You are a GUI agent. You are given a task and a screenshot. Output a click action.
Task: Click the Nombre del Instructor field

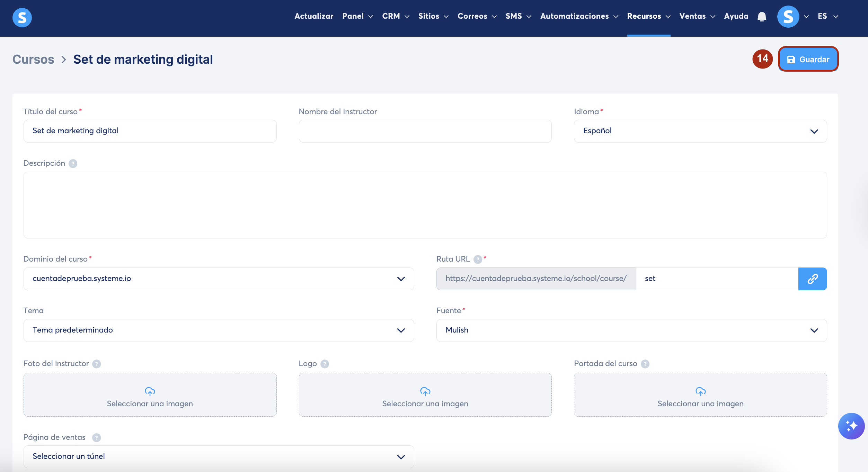425,131
